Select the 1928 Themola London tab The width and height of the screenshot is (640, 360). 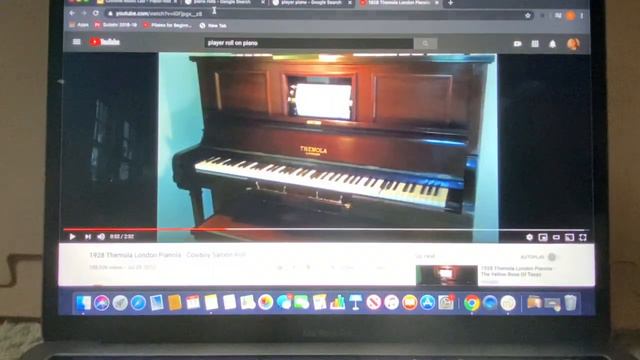click(x=399, y=2)
